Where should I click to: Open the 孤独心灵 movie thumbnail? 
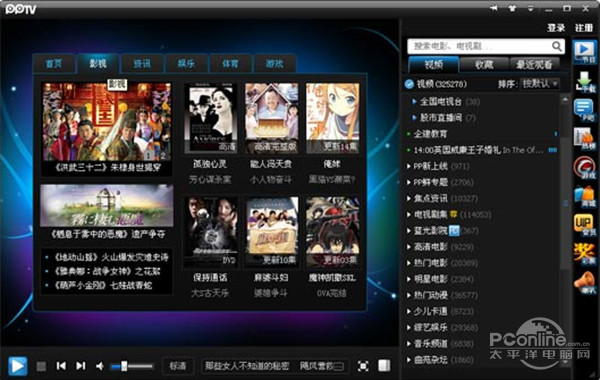tap(210, 118)
